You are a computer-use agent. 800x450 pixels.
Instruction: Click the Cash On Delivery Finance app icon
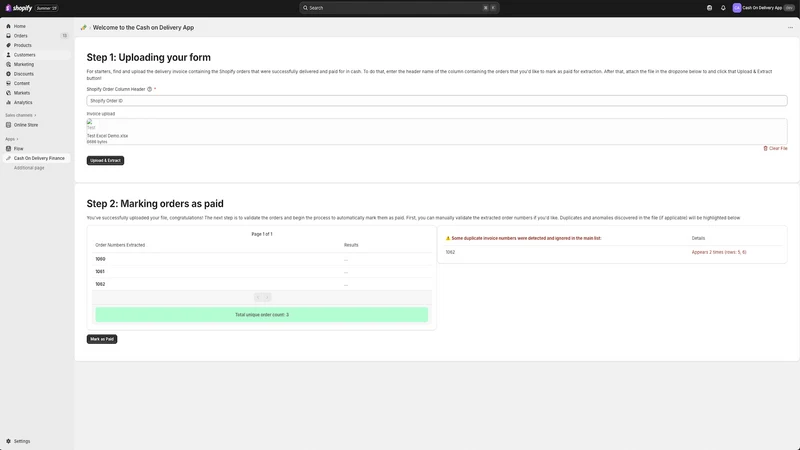click(x=8, y=158)
